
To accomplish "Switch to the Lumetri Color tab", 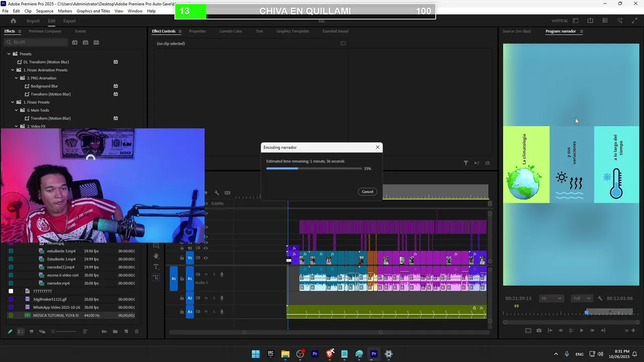I will pyautogui.click(x=231, y=31).
